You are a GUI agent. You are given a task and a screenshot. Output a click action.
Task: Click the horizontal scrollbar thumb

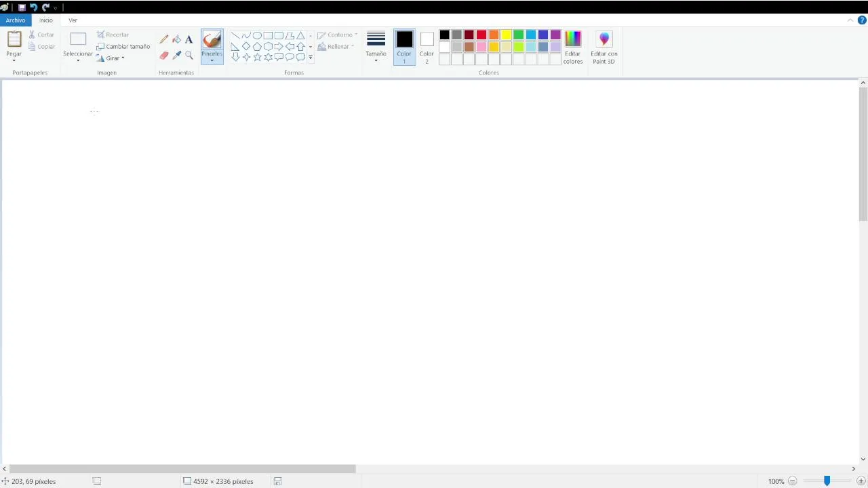pos(182,468)
